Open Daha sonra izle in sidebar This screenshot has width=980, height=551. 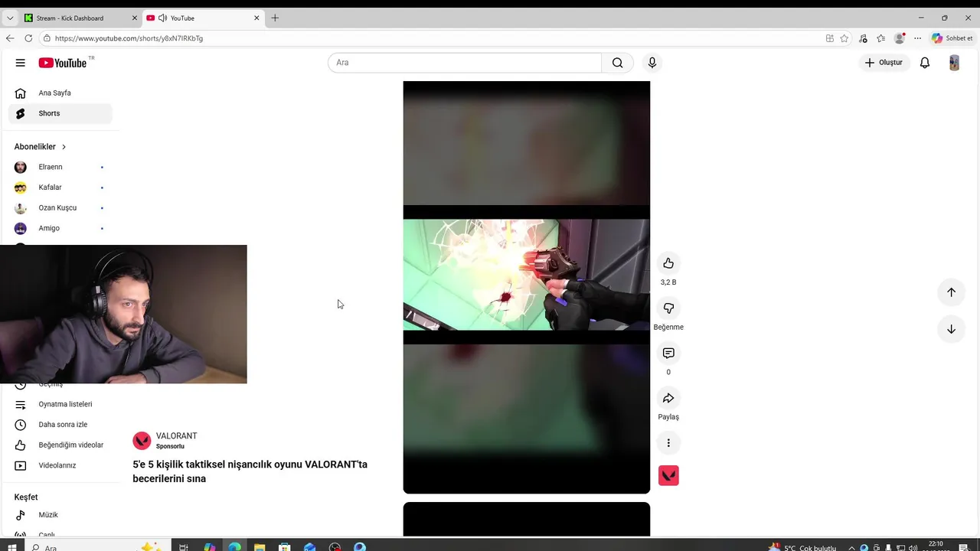[60, 425]
